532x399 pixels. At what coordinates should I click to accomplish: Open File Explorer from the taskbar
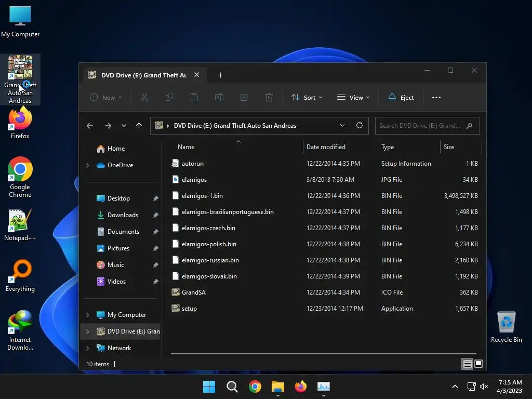[x=278, y=387]
